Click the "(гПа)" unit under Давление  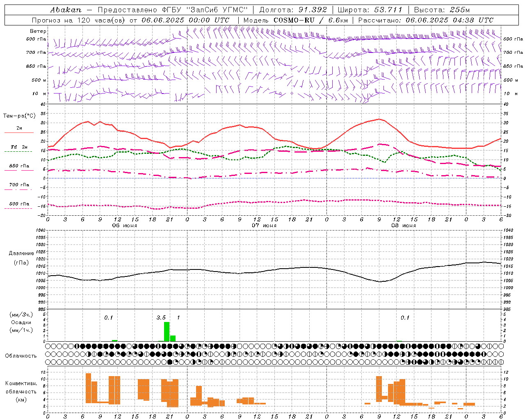tap(21, 262)
